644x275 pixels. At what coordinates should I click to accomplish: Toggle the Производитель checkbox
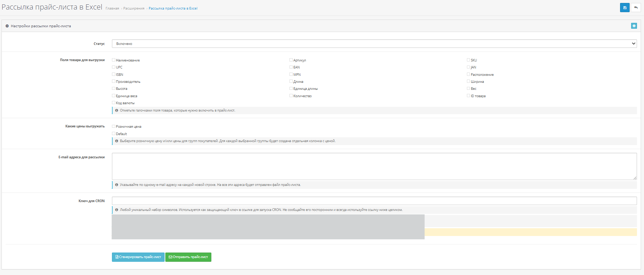tap(114, 81)
